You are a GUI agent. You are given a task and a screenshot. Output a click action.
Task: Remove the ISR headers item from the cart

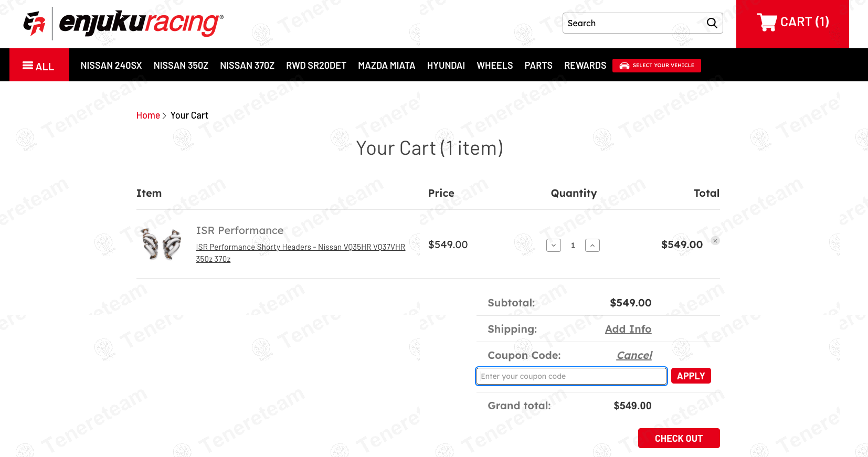(715, 241)
